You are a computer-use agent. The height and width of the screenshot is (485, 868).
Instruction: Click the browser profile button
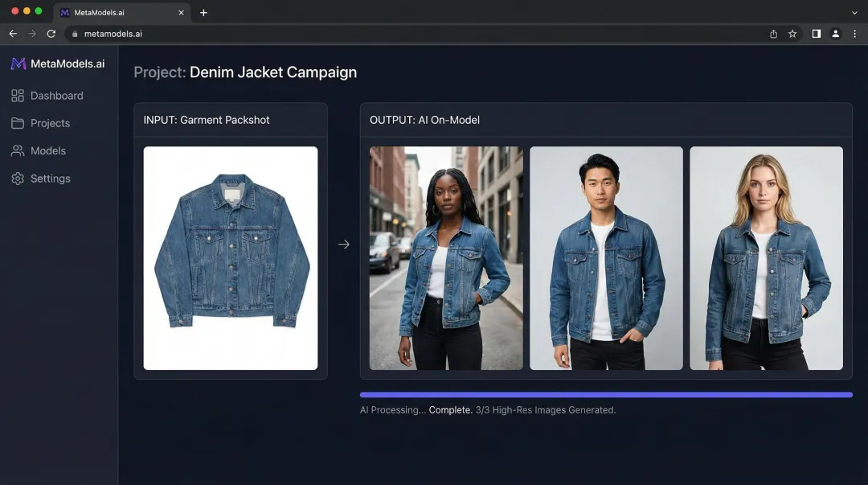tap(834, 34)
